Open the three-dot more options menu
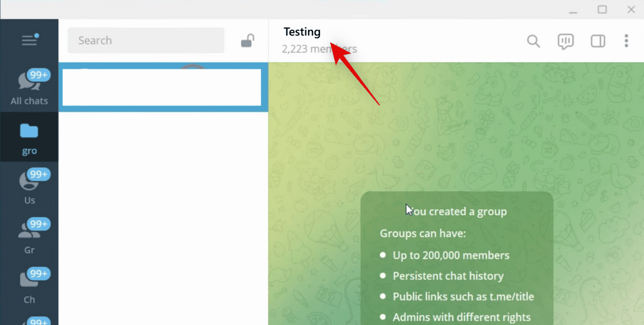This screenshot has height=325, width=644. tap(626, 41)
